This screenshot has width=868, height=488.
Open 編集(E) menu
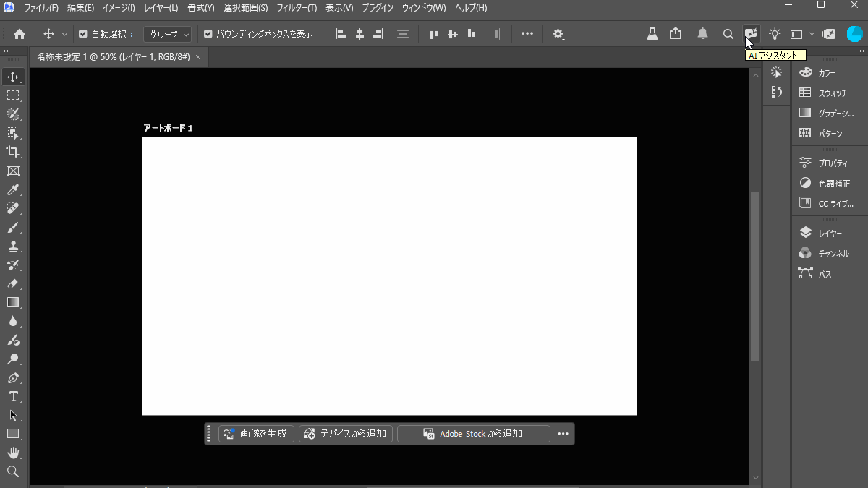80,8
